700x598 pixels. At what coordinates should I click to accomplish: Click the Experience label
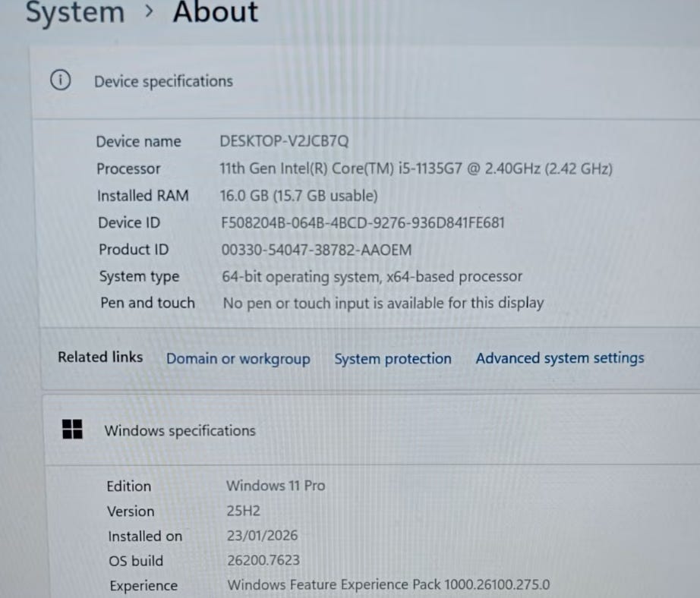[143, 586]
